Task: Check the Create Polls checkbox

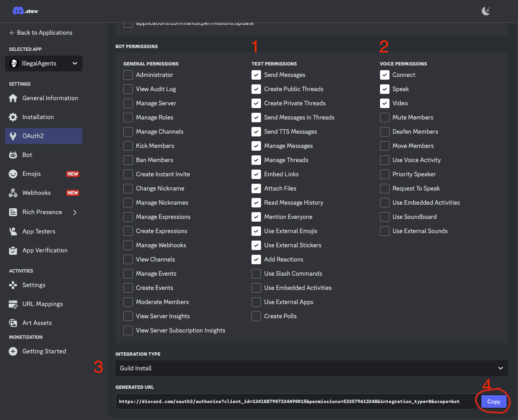Action: (256, 316)
